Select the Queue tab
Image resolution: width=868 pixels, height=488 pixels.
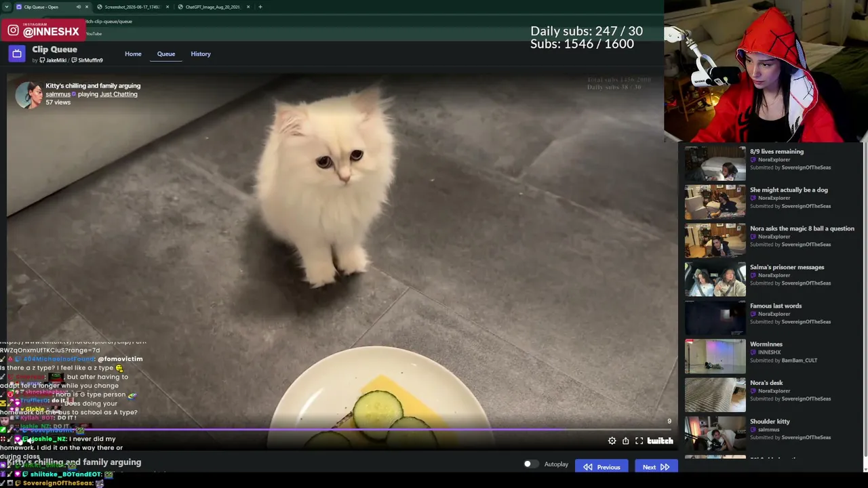coord(166,54)
